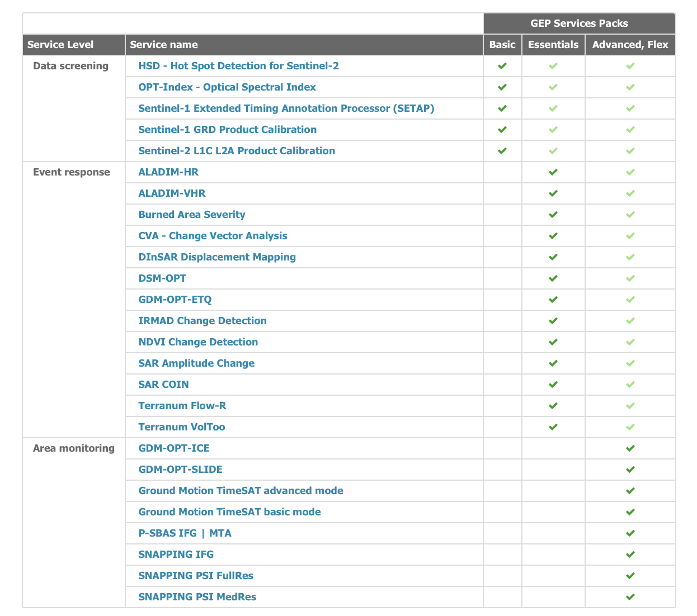The image size is (697, 616).
Task: Click Advanced checkmark for Ground Motion TimeSAT basic
Action: point(630,512)
